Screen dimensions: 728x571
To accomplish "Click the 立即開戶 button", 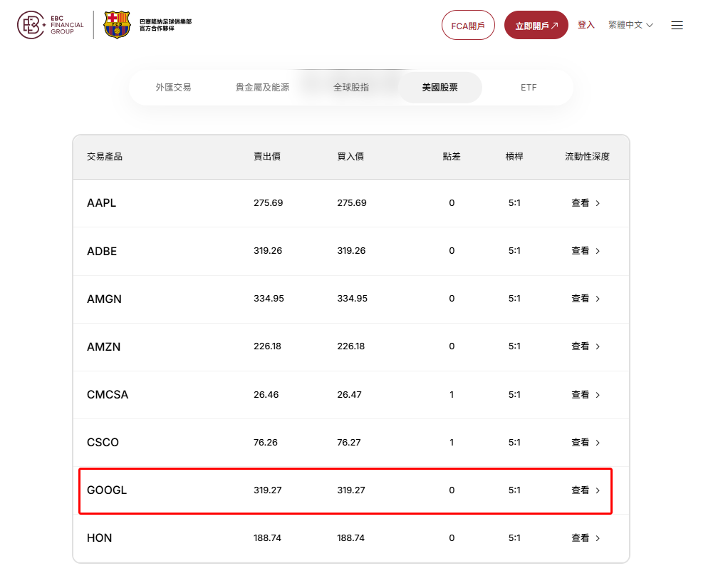I will [x=535, y=24].
